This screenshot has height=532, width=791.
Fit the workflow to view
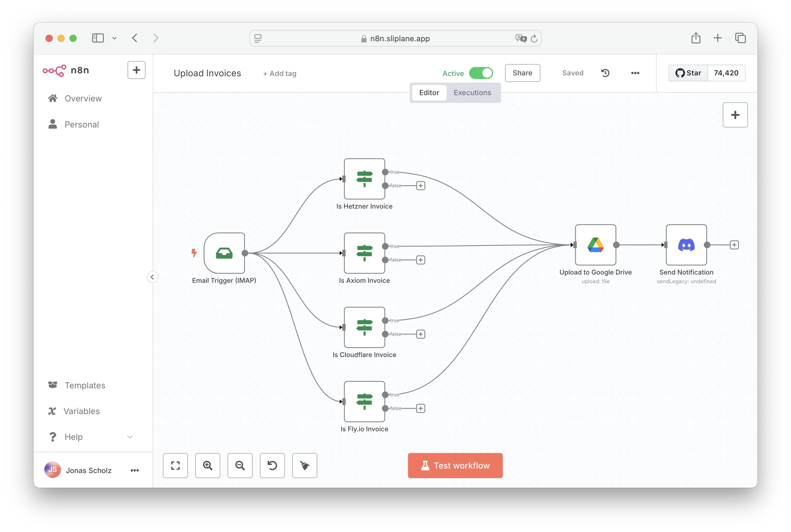pyautogui.click(x=175, y=466)
